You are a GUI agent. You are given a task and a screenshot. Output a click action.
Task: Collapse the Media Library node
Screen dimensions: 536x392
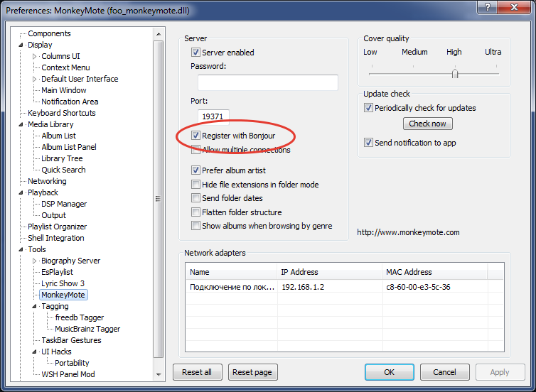pyautogui.click(x=21, y=125)
